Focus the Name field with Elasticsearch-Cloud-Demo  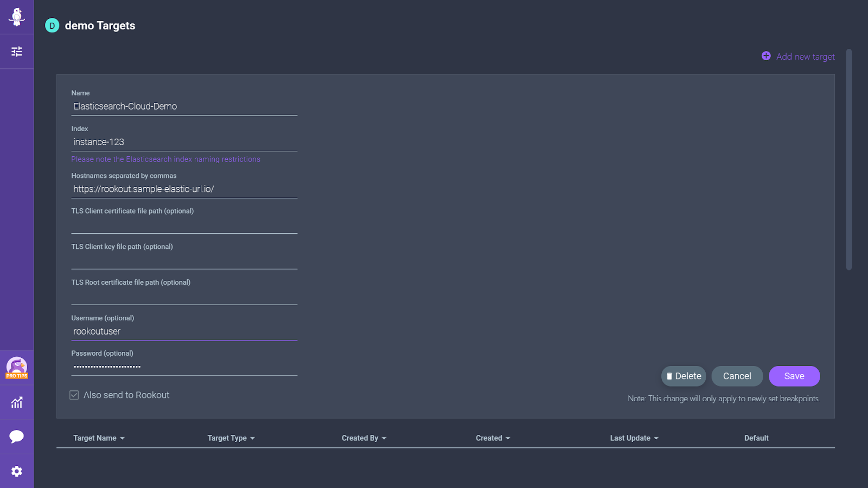(x=184, y=106)
